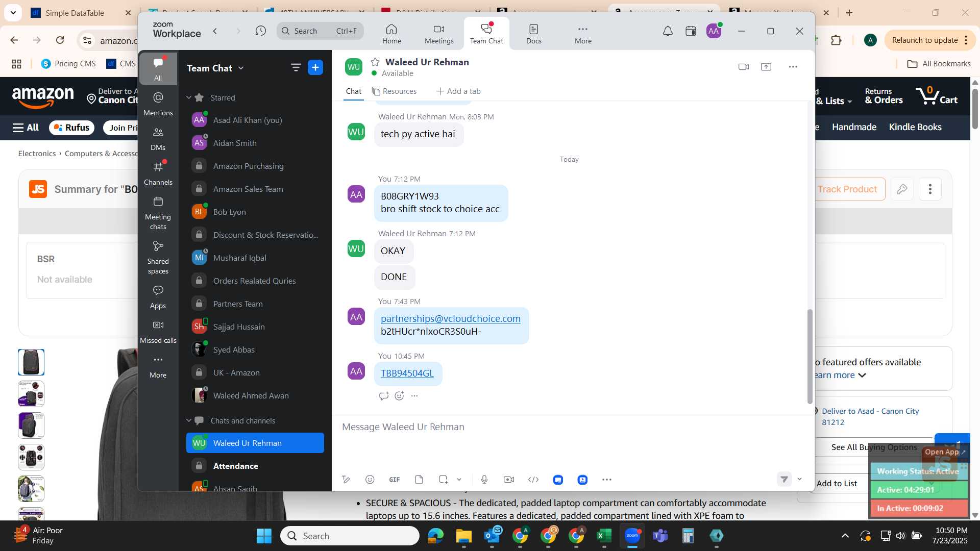Open the TBB94504GL link
Screen dimensions: 980x551
[x=407, y=373]
